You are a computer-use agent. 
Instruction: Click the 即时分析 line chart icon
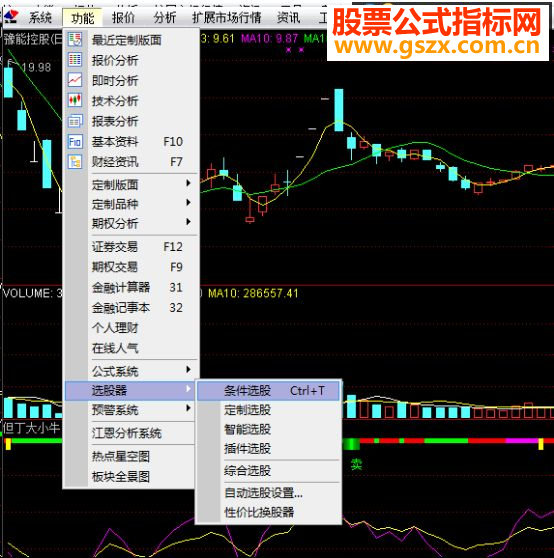point(75,80)
